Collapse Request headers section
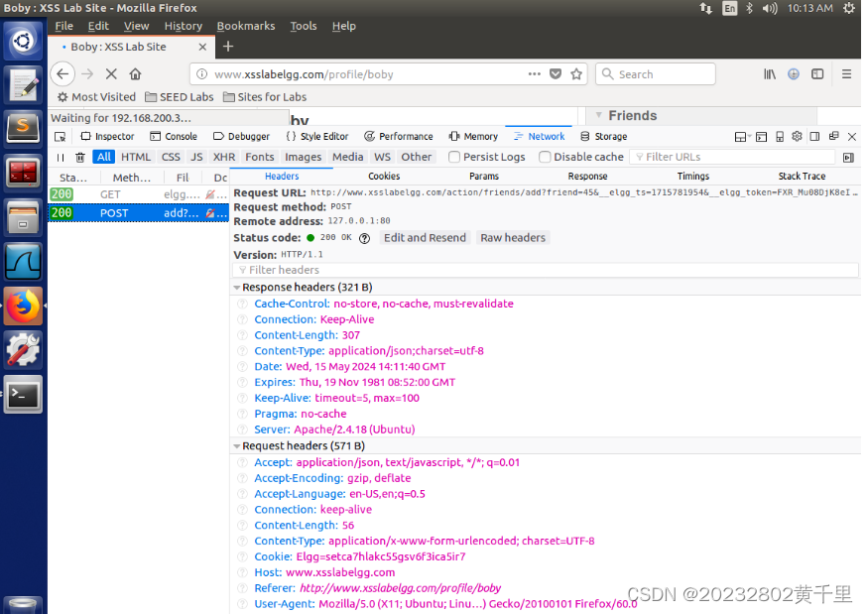The width and height of the screenshot is (868, 614). (x=237, y=446)
